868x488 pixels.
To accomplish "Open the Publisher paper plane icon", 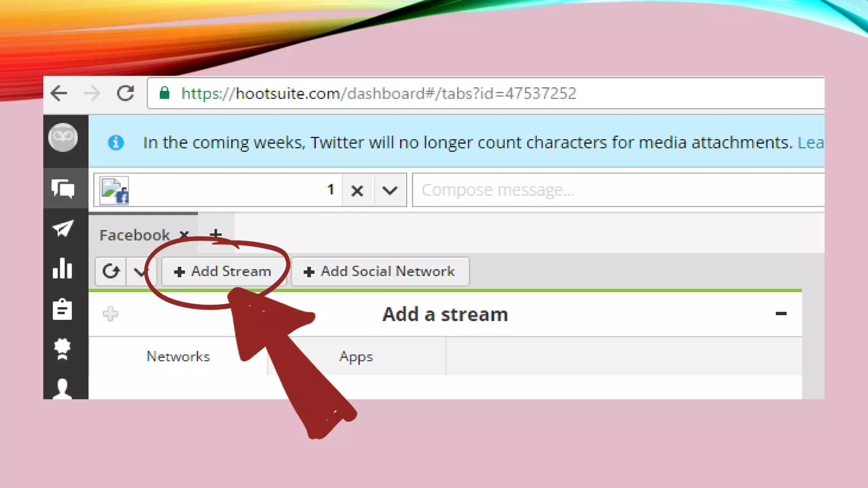I will click(x=63, y=229).
